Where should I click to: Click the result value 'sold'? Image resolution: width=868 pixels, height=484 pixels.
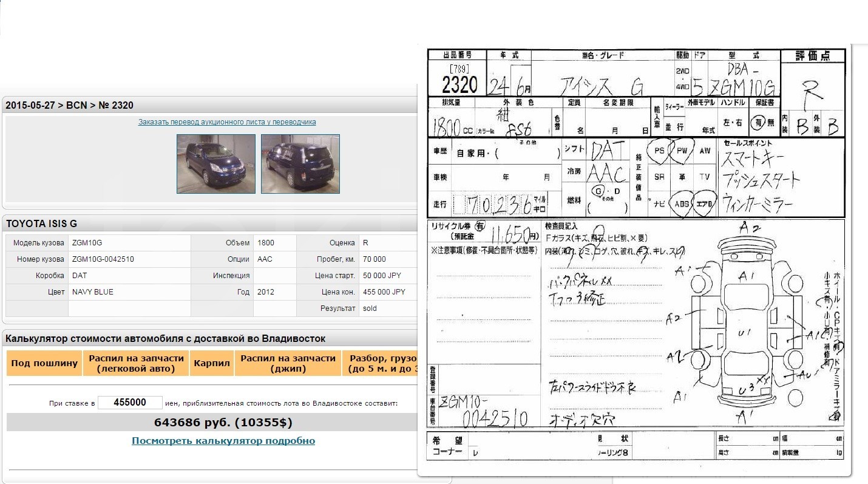click(x=370, y=308)
